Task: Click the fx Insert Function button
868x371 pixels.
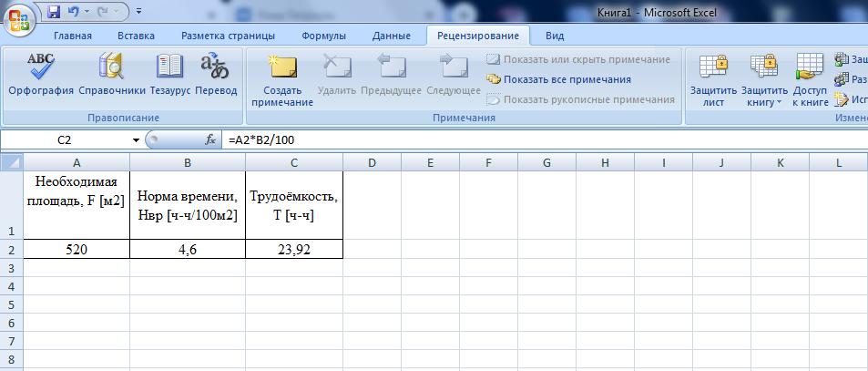Action: [210, 140]
